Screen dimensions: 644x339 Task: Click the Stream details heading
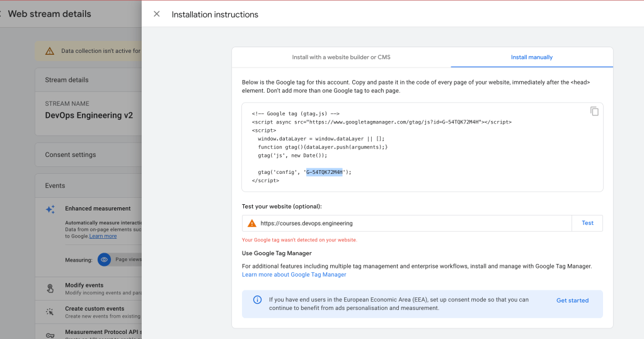coord(67,80)
